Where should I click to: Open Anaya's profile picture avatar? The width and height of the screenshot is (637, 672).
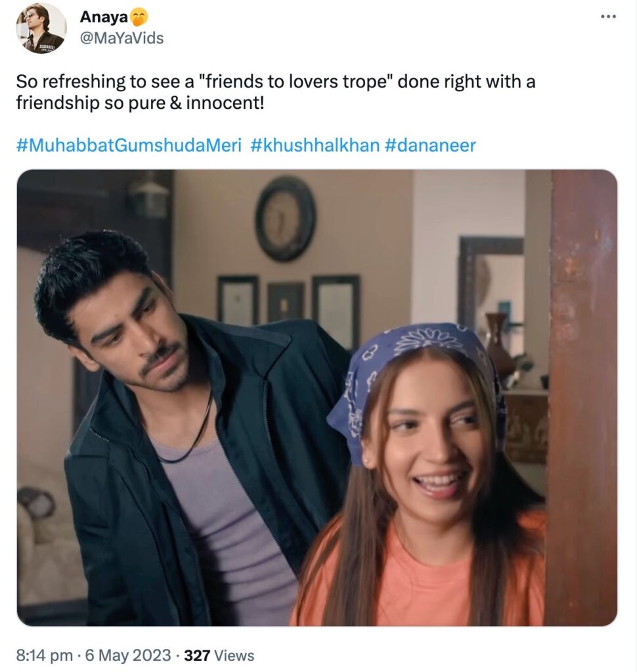coord(41,28)
